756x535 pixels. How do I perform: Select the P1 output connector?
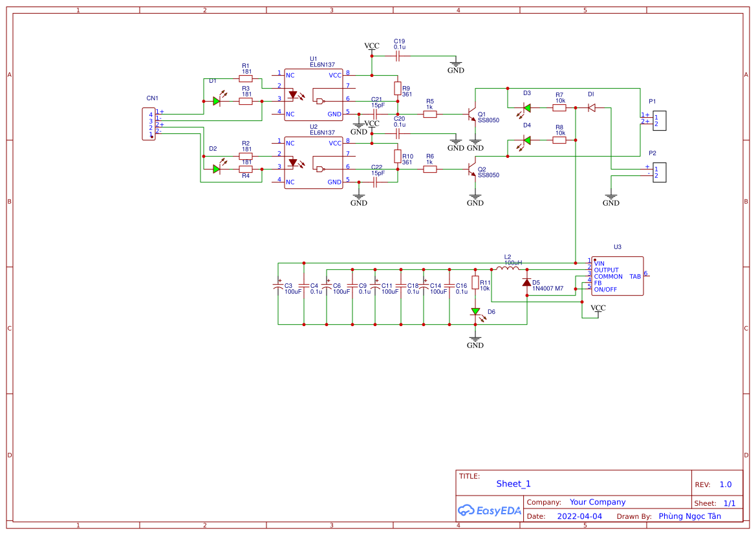click(658, 121)
